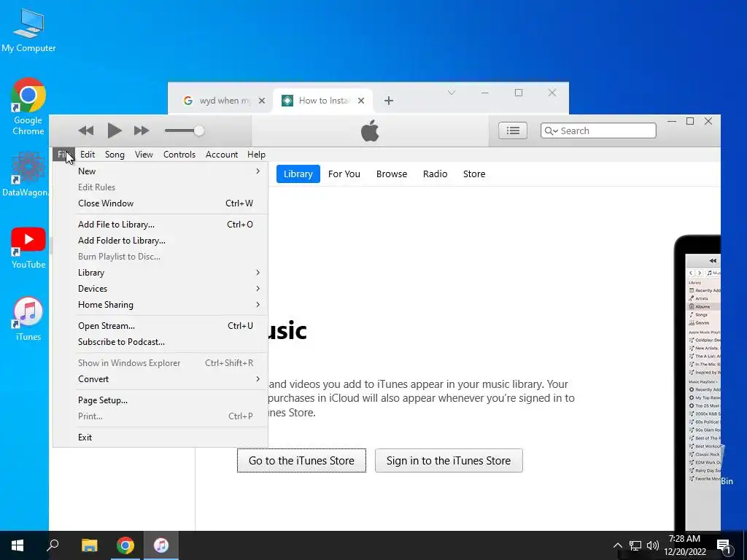747x560 pixels.
Task: Open the volume tray icon
Action: pos(653,545)
